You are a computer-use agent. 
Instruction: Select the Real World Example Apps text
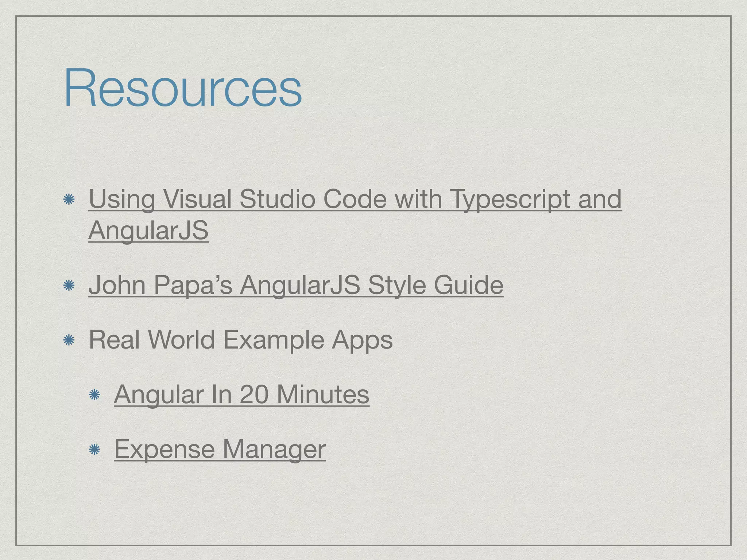coord(241,340)
